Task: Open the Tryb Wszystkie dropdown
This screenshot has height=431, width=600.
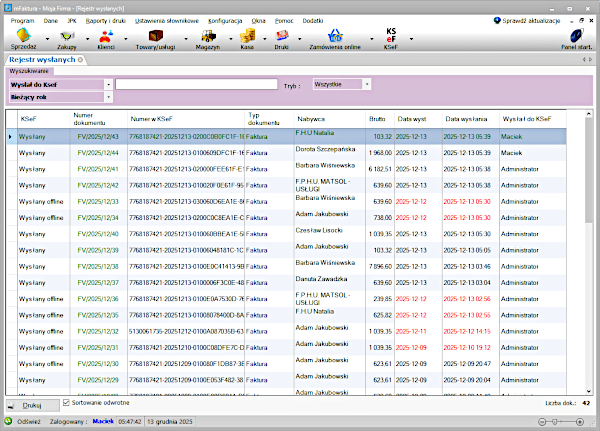Action: pyautogui.click(x=367, y=84)
